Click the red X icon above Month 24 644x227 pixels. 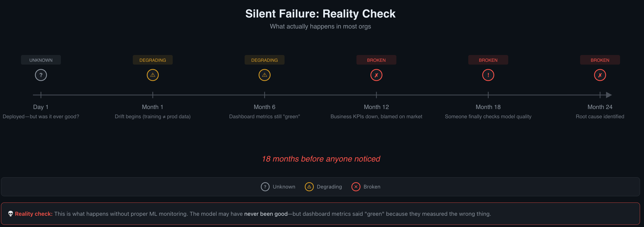pyautogui.click(x=600, y=75)
